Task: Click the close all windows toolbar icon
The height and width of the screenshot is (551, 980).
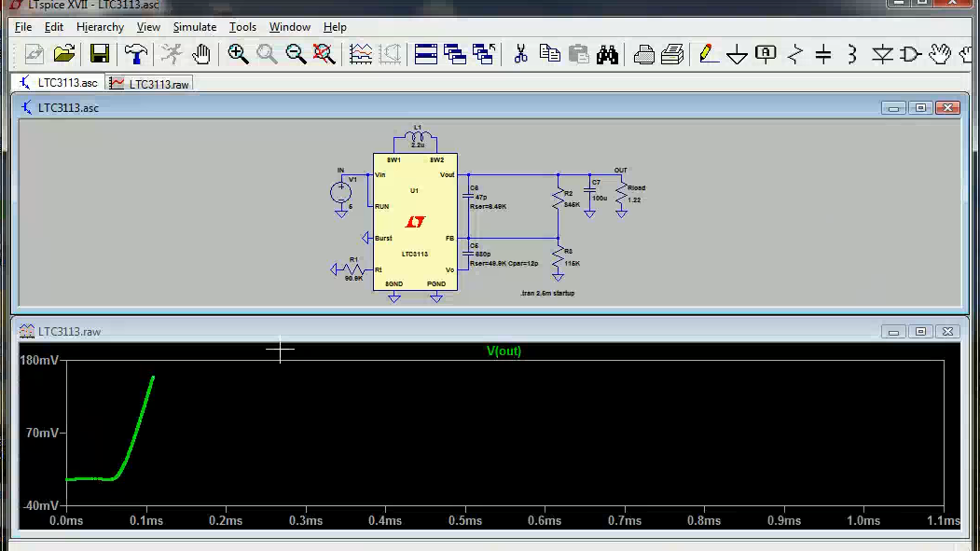Action: (x=484, y=54)
